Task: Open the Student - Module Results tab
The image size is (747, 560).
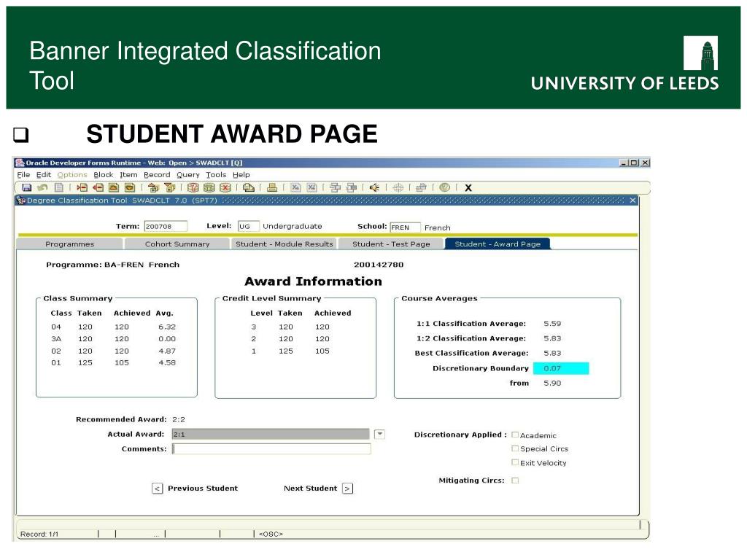Action: 284,244
